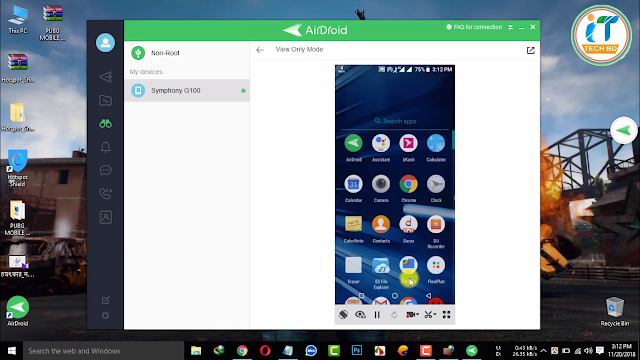
Task: Expand the screenshot scissors dropdown arrow
Action: [x=435, y=314]
